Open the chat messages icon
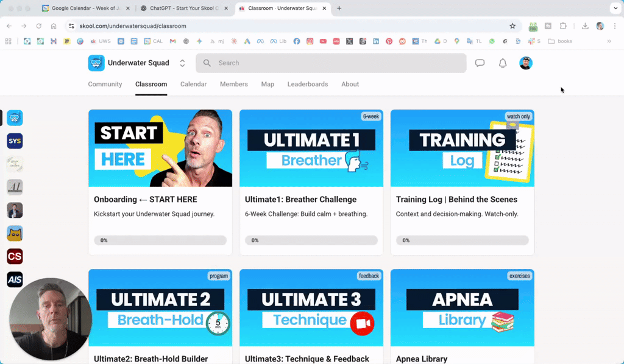This screenshot has height=364, width=624. pos(480,63)
